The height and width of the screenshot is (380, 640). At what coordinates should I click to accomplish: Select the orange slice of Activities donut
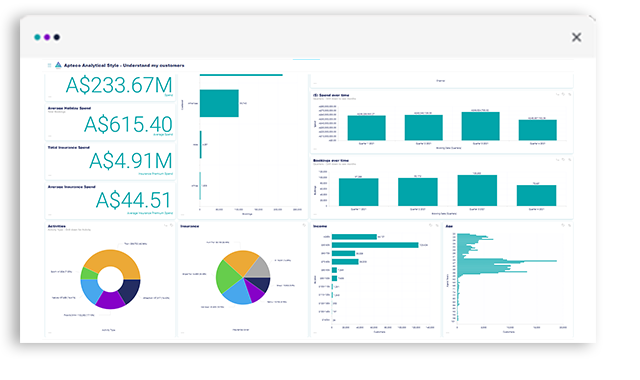(x=112, y=259)
